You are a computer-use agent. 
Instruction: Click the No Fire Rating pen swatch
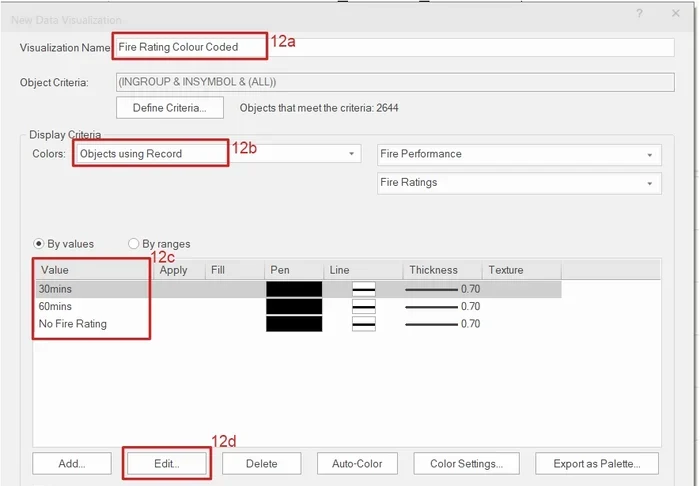pos(294,324)
